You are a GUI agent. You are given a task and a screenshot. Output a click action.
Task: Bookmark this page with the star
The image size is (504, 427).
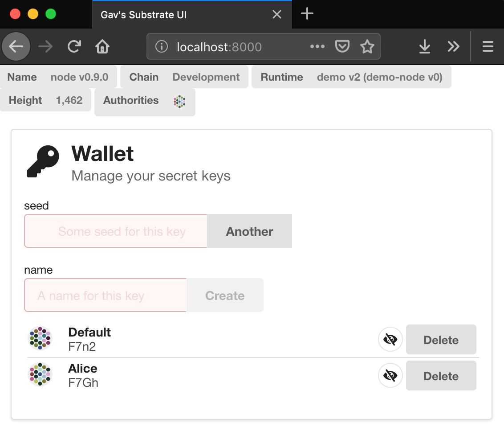pos(367,47)
